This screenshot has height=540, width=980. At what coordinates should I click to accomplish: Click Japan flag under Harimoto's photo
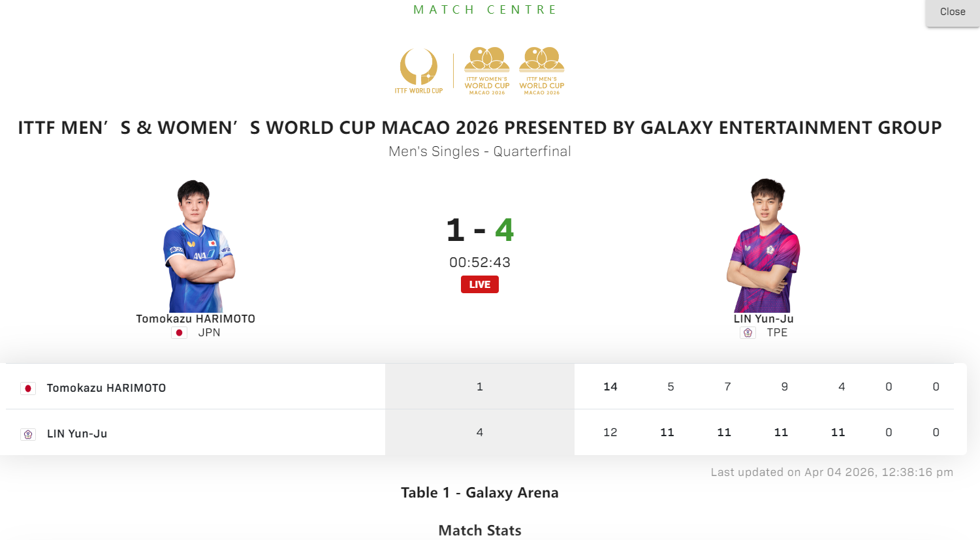(179, 333)
